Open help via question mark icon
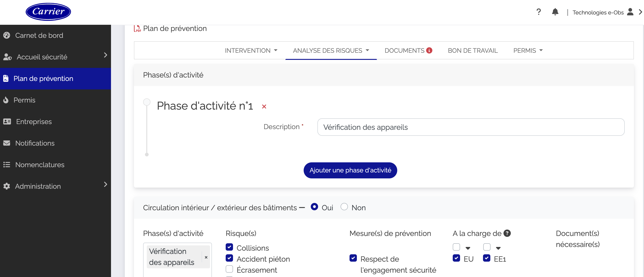 coord(539,12)
